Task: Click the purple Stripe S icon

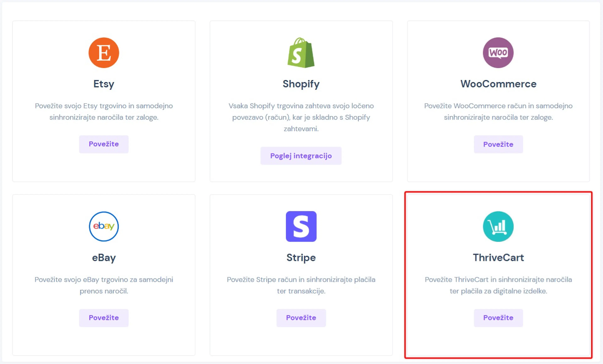Action: 301,226
